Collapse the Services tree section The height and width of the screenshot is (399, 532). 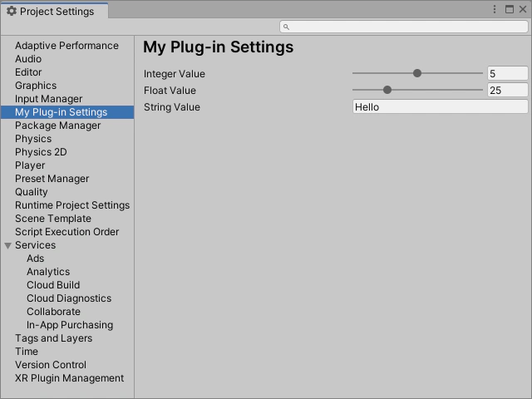coord(8,245)
